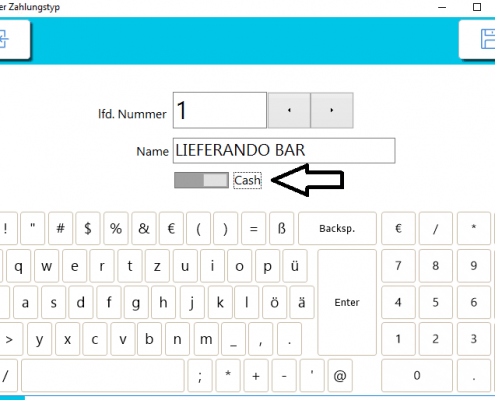This screenshot has height=400, width=495.
Task: Toggle the Cash switch
Action: click(201, 180)
